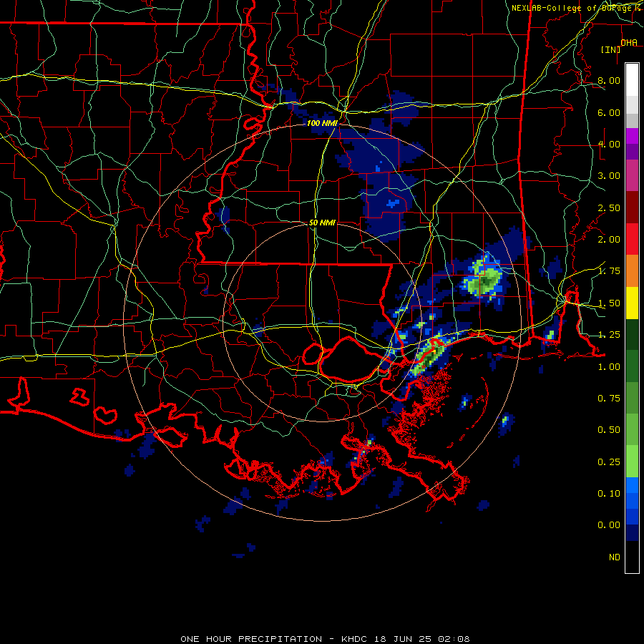Click the 1.50 legend value
Viewport: 644px width, 644px height.
point(609,303)
